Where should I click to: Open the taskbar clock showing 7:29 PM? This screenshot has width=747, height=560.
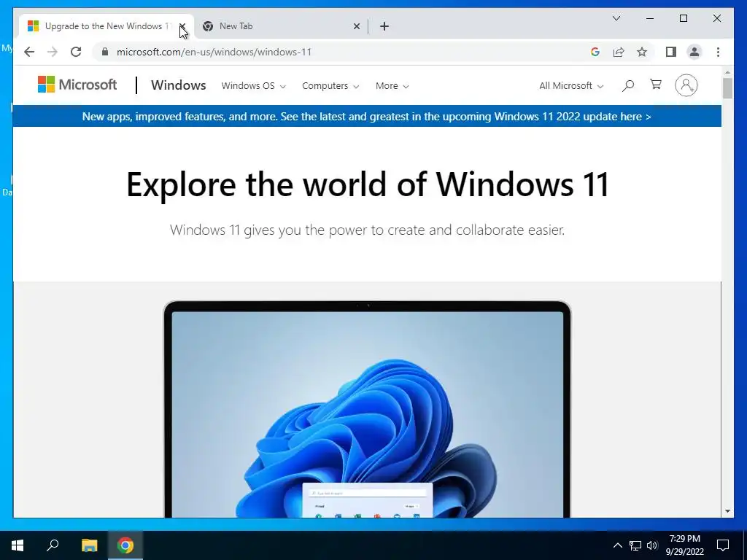point(684,545)
